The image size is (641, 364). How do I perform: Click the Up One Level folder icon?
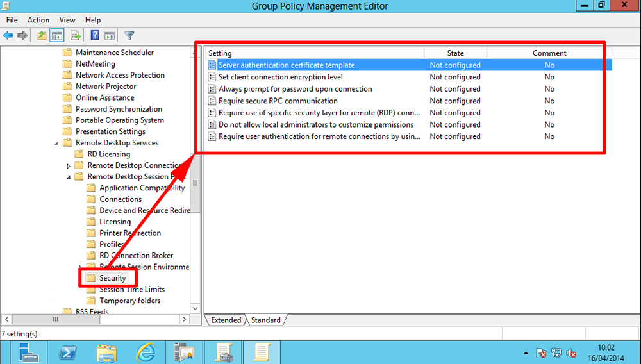(x=42, y=36)
